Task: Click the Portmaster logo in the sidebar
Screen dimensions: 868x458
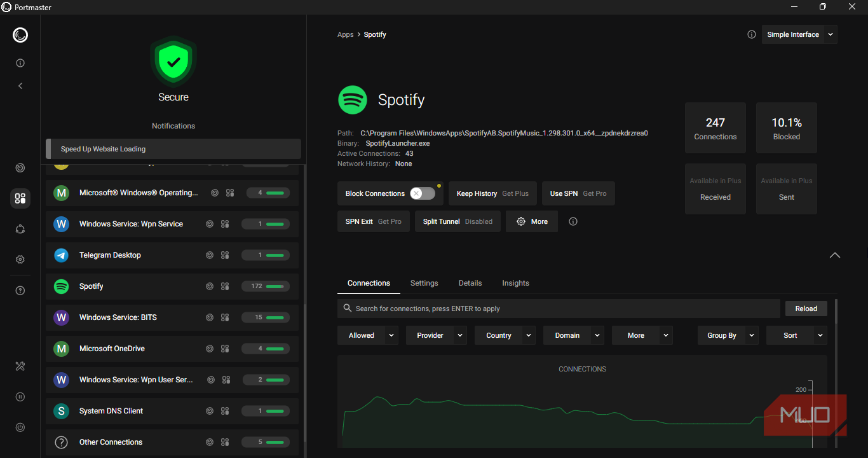Action: point(20,35)
